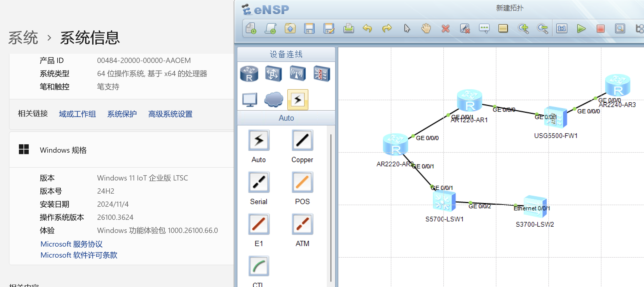Open the 高级系统设置 link
644x287 pixels.
tap(170, 114)
